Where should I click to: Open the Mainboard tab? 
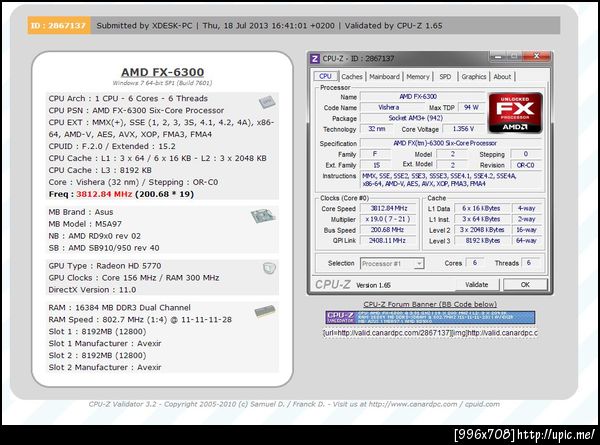click(384, 77)
